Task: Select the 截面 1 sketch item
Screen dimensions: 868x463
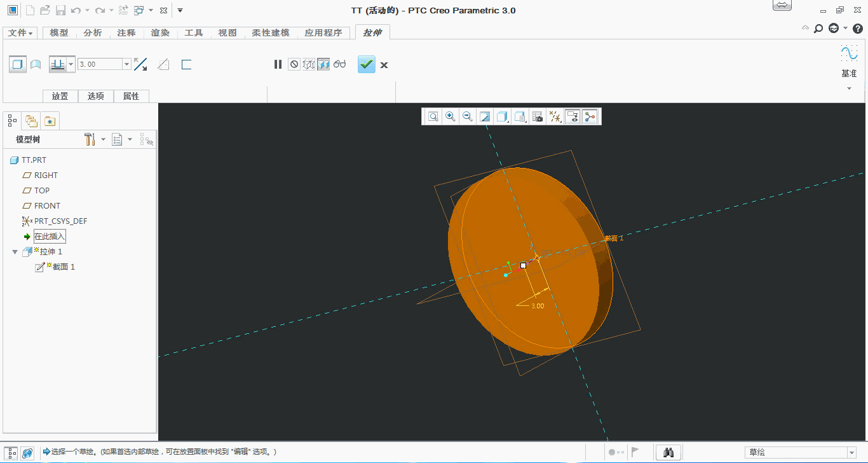Action: coord(64,267)
